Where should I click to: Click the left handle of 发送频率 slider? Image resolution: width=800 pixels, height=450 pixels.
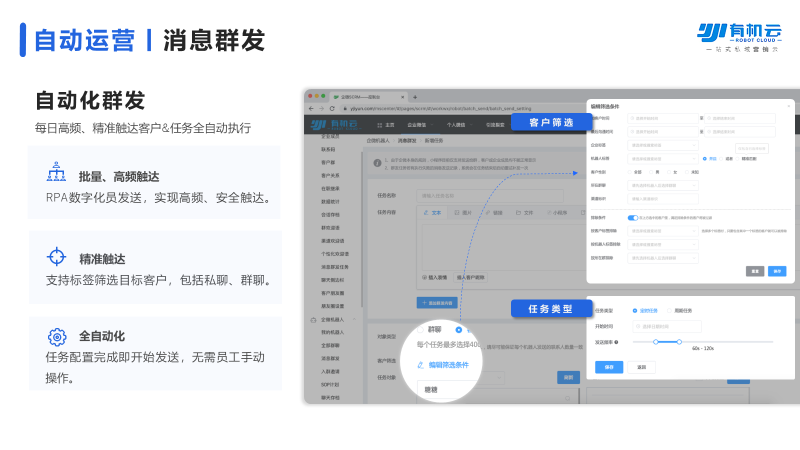pos(655,342)
